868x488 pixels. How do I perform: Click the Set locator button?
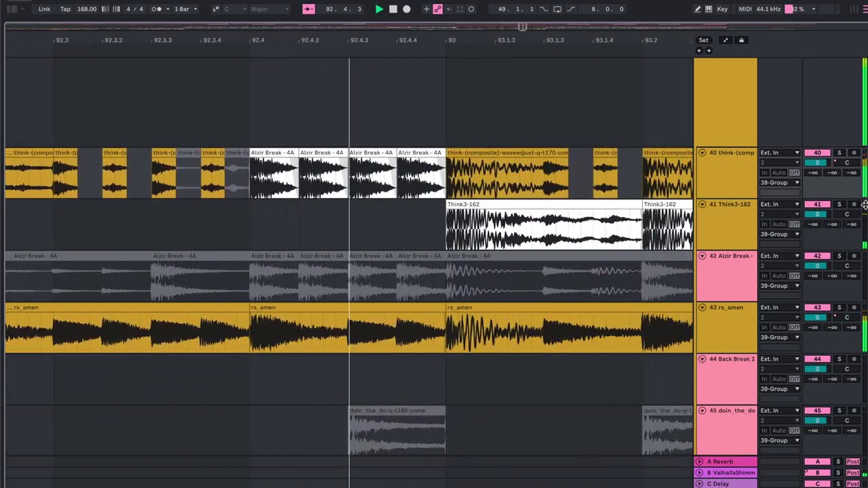click(x=704, y=40)
